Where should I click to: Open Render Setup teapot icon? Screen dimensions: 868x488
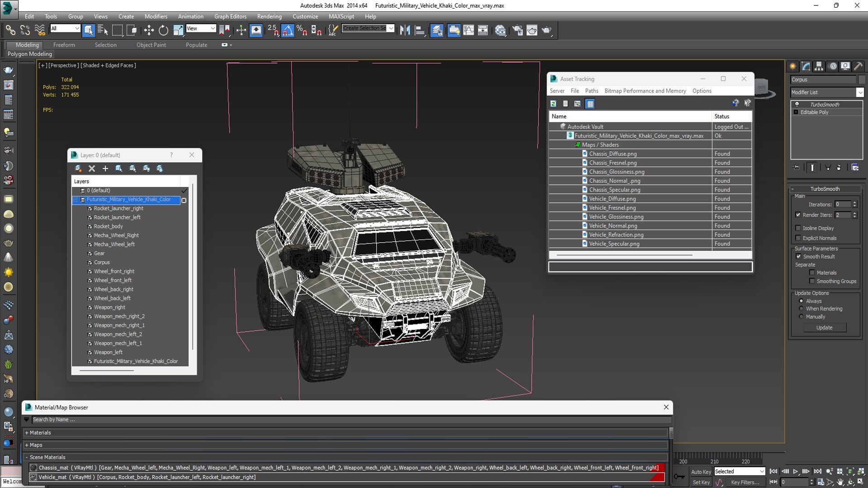pos(517,30)
